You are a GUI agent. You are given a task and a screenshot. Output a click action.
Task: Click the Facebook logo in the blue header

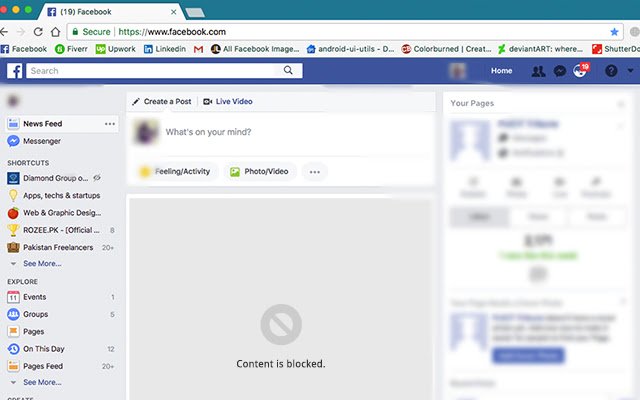14,71
